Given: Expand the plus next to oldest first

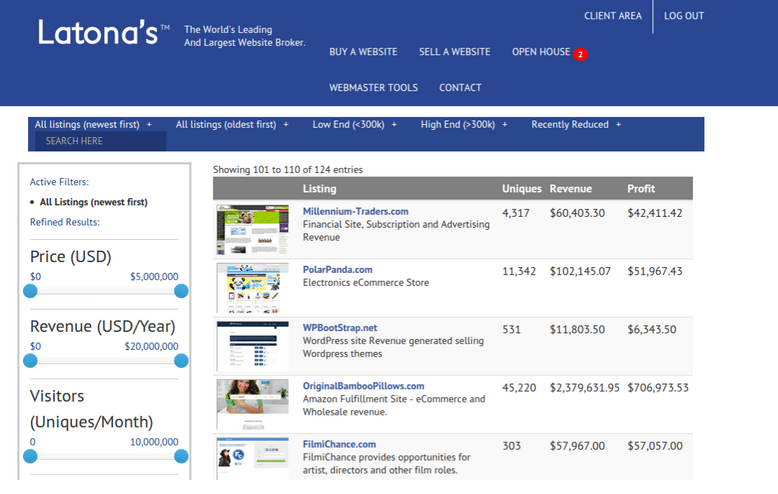Looking at the screenshot, I should click(286, 124).
